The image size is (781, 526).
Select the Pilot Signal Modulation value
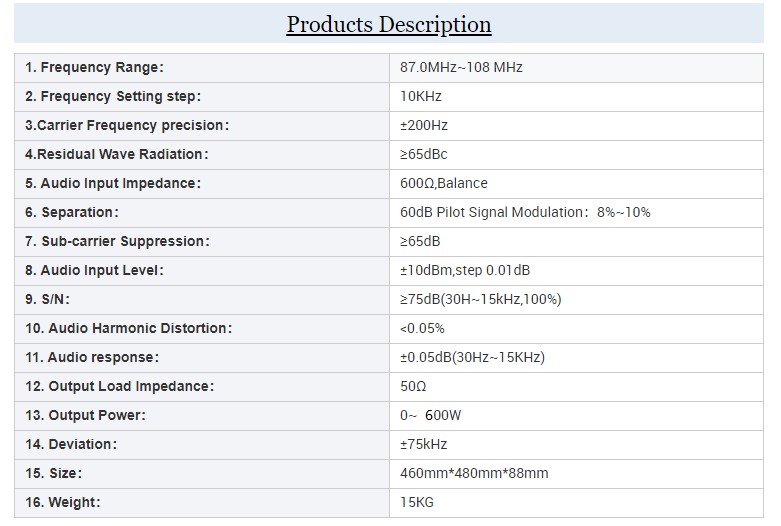tap(525, 213)
